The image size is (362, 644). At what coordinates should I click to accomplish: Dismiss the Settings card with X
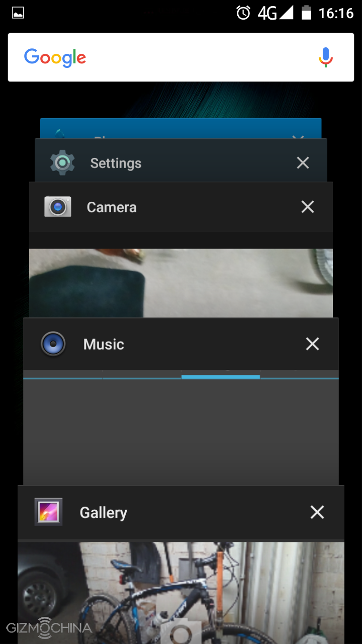[303, 163]
